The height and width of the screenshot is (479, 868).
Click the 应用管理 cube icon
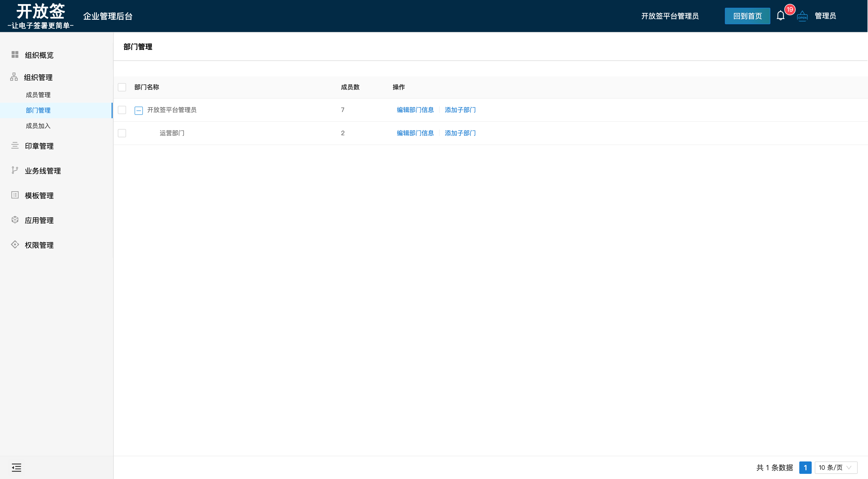pyautogui.click(x=15, y=220)
